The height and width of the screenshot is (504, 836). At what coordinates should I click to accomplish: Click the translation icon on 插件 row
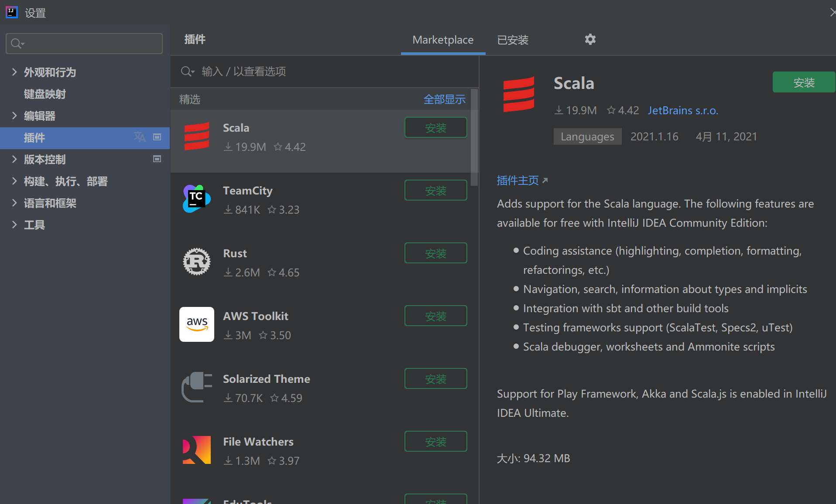coord(140,137)
